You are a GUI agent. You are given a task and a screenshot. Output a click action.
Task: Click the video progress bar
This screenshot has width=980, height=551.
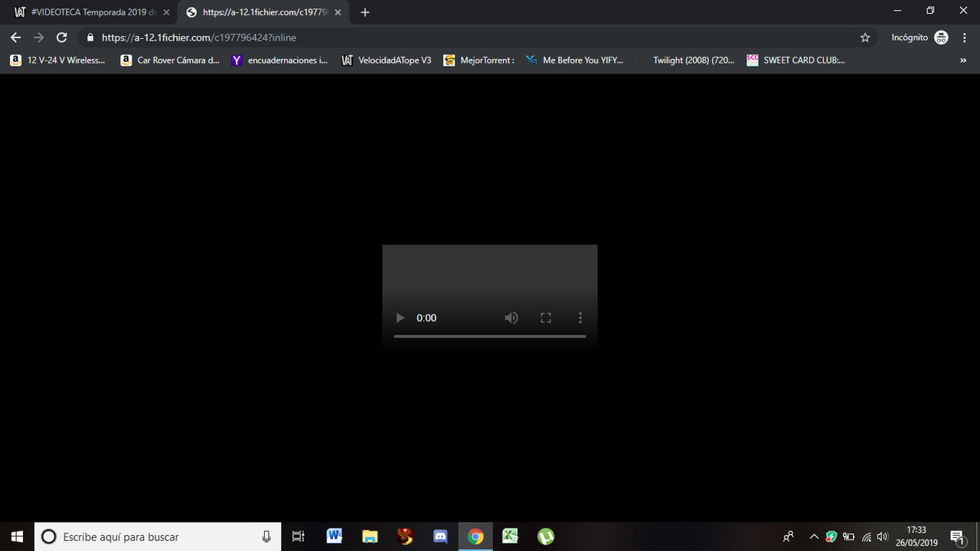[x=489, y=335]
